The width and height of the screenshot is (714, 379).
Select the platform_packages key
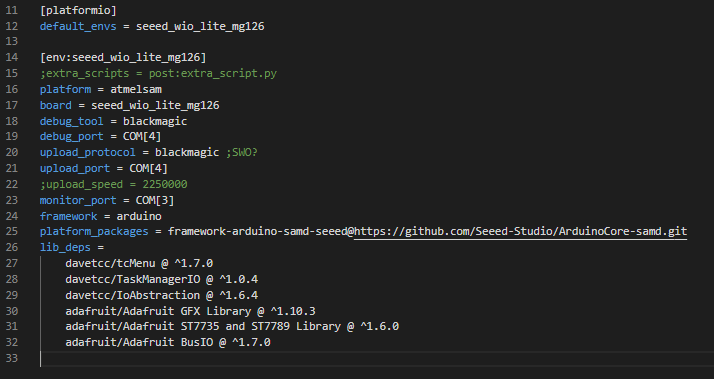point(94,232)
